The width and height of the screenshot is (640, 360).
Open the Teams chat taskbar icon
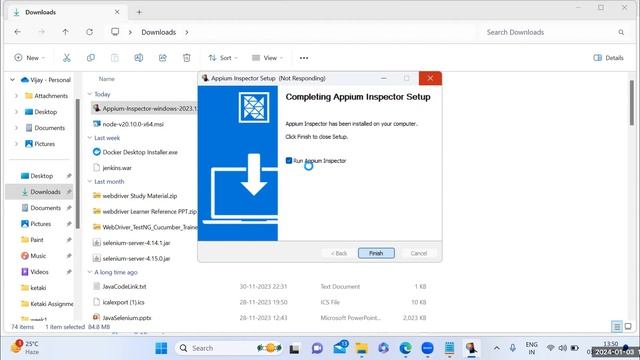pos(317,348)
